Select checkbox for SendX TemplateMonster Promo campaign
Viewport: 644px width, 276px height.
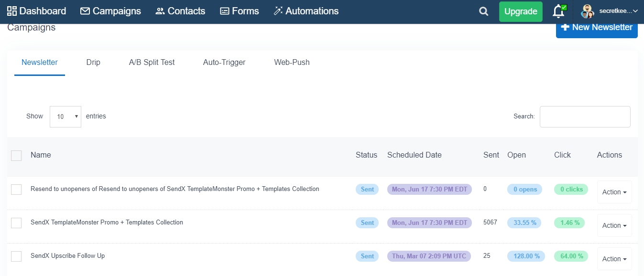(x=16, y=223)
